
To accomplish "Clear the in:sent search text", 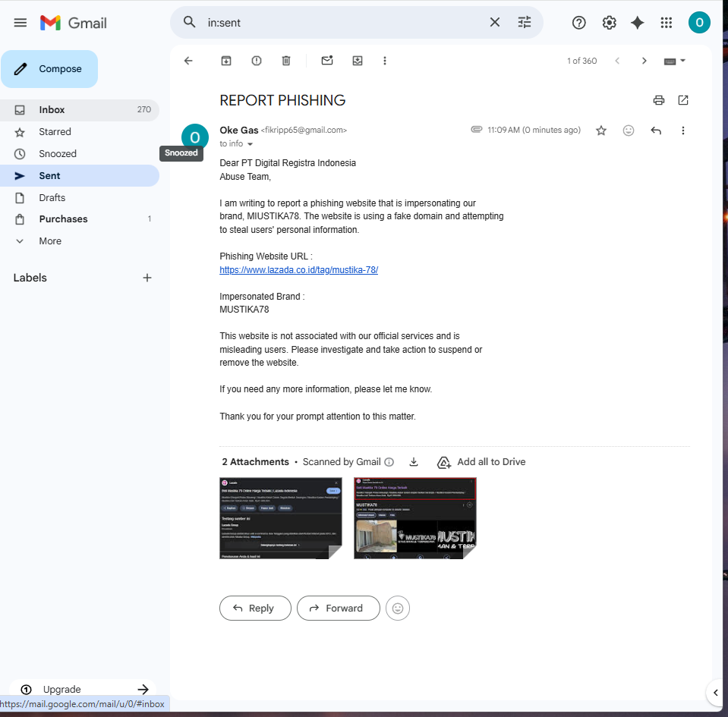I will (494, 22).
